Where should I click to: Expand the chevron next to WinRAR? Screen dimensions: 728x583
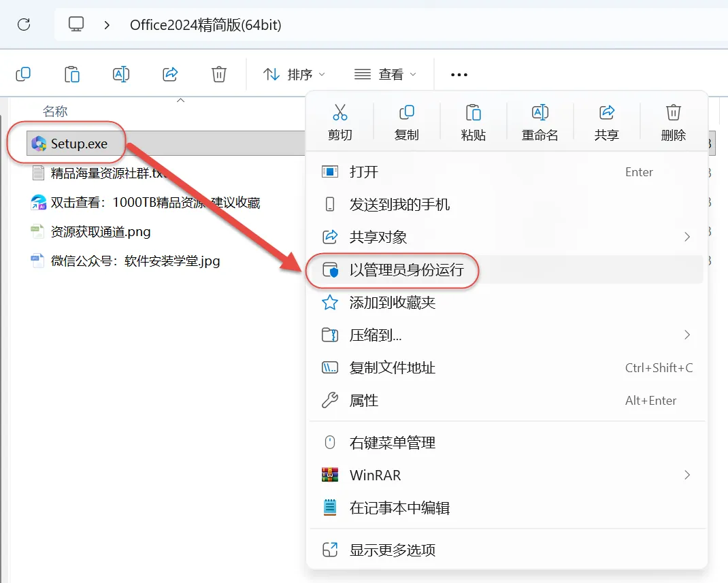[x=687, y=475]
